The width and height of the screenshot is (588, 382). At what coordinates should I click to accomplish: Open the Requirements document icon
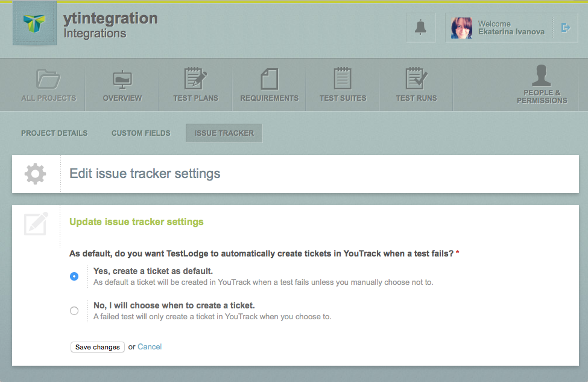pos(268,79)
